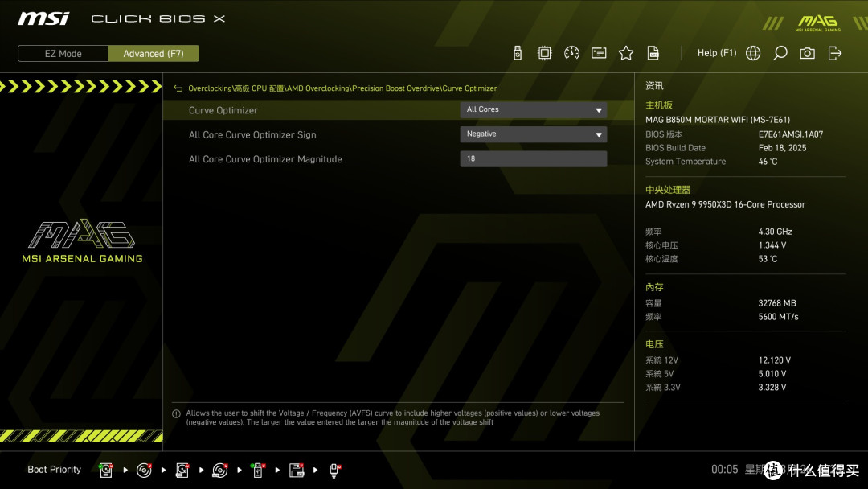Select the hard disk boot device icon
Viewport: 868px width, 489px height.
click(x=106, y=471)
